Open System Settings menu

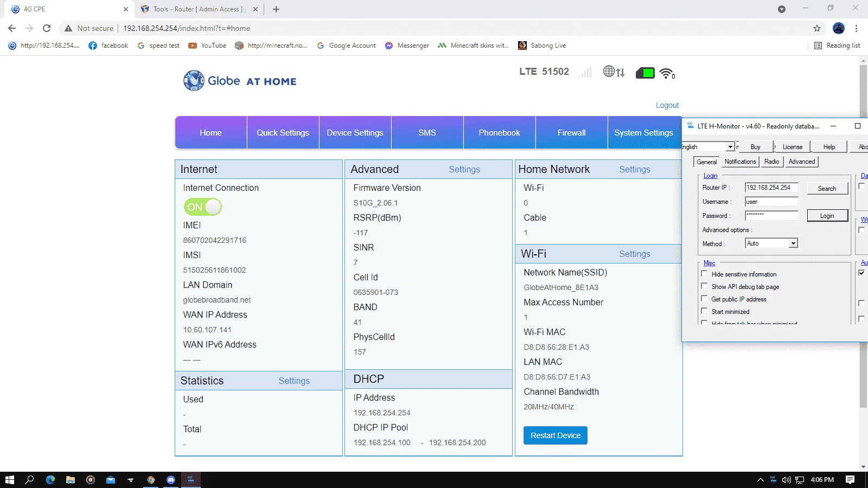tap(643, 133)
